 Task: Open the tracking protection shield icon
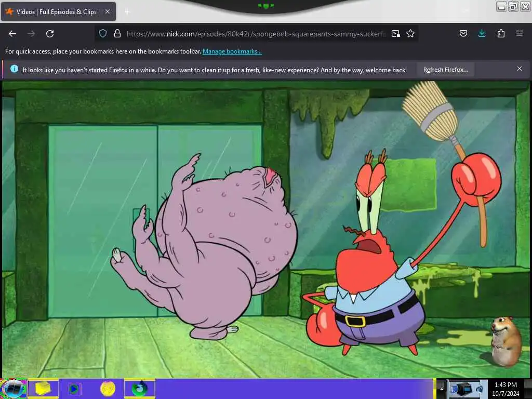(x=103, y=34)
